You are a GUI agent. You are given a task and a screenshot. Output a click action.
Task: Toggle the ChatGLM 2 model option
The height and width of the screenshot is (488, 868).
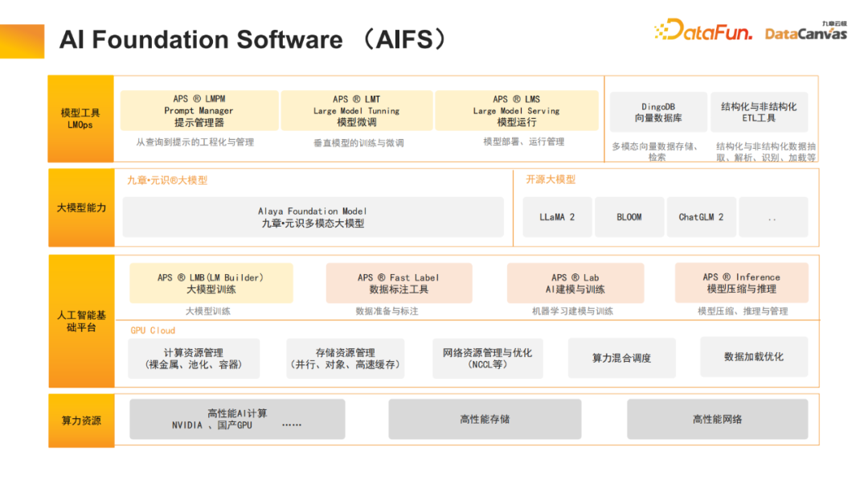(x=701, y=216)
